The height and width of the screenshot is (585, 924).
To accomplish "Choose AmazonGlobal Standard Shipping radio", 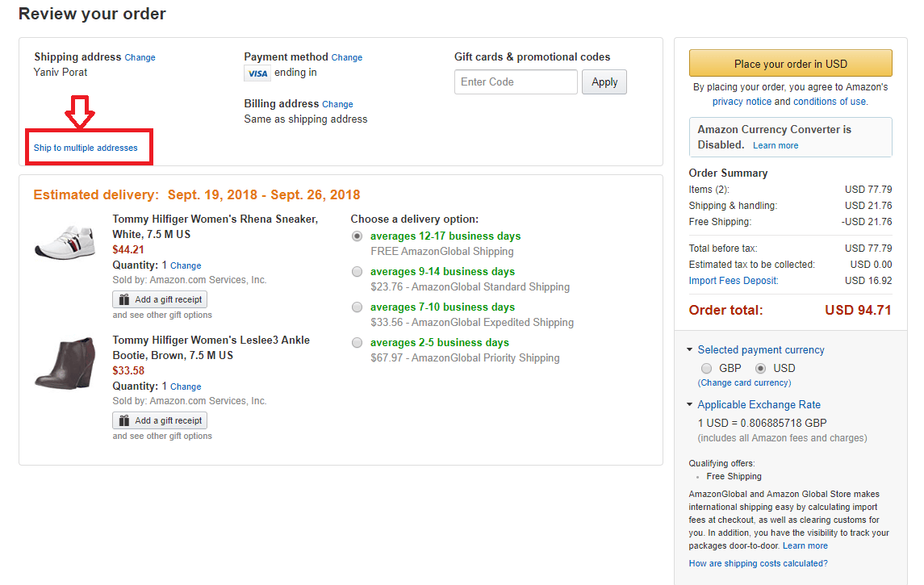I will [357, 272].
